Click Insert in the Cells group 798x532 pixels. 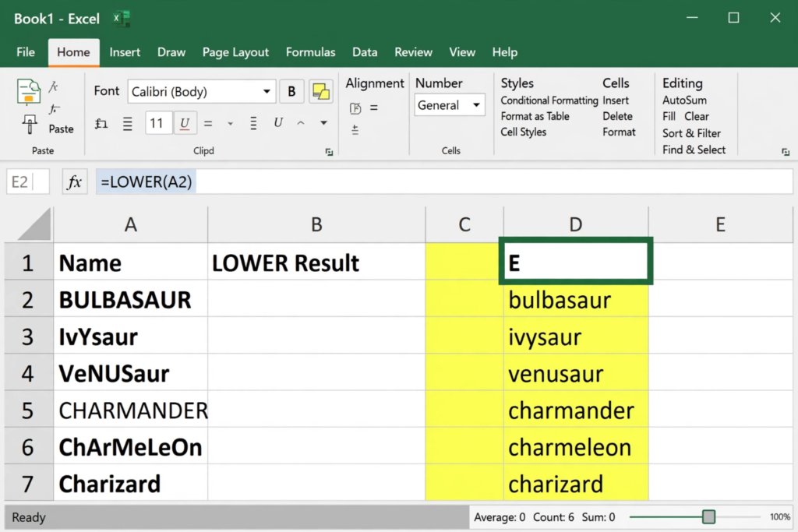coord(616,100)
